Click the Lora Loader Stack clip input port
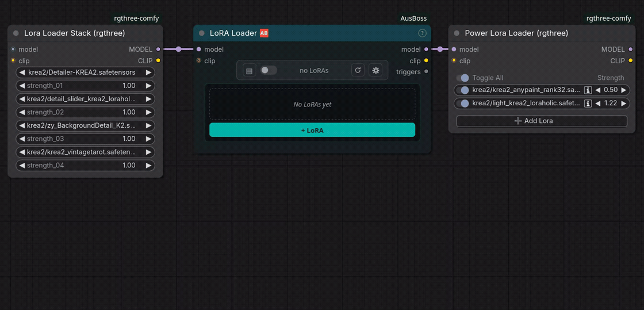644x310 pixels. point(13,61)
